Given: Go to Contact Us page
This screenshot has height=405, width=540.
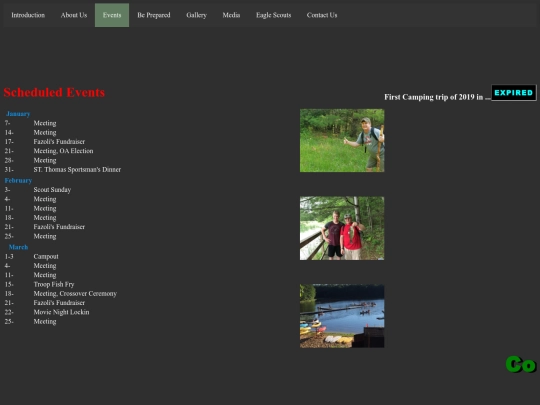Looking at the screenshot, I should (x=322, y=15).
